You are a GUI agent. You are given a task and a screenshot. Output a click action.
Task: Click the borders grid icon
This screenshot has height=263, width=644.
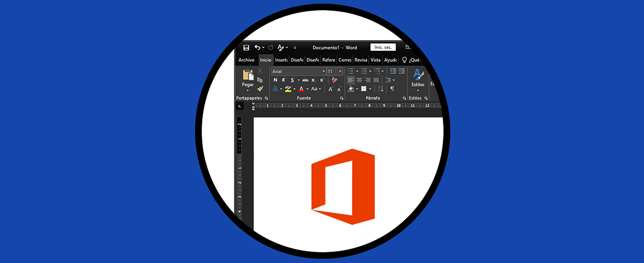coord(363,89)
